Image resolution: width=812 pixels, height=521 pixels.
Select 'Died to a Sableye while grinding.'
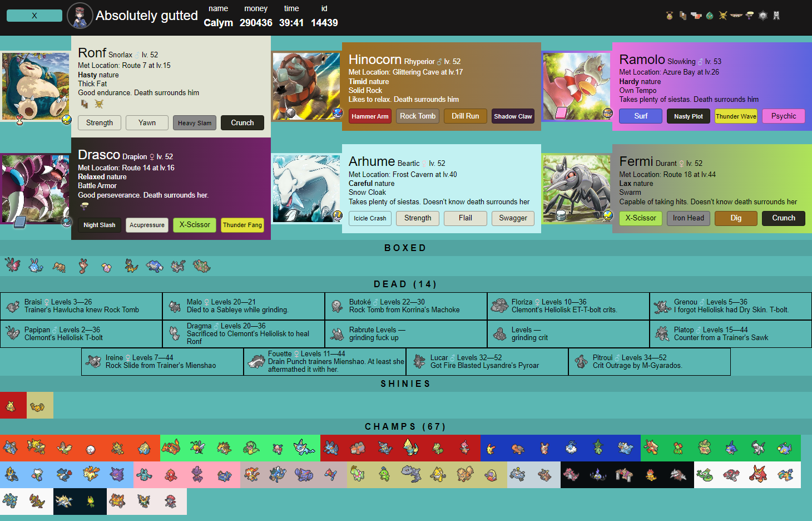pyautogui.click(x=237, y=310)
